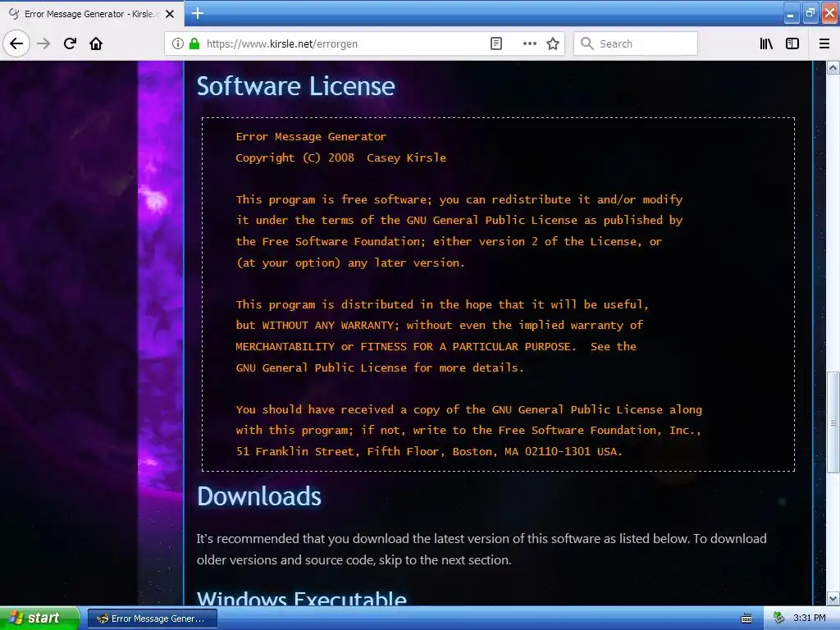The image size is (840, 630).
Task: Select the Error Message Generator tab
Action: pyautogui.click(x=92, y=14)
